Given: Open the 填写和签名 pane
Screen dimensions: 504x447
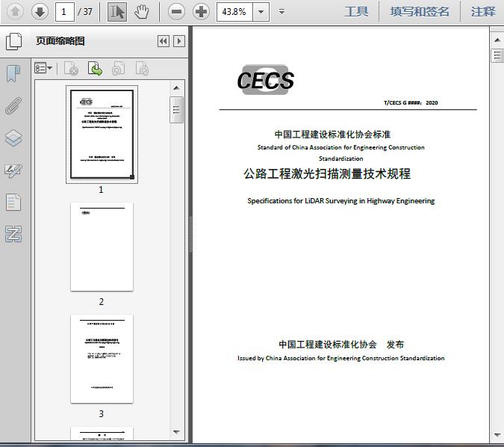Looking at the screenshot, I should coord(420,12).
